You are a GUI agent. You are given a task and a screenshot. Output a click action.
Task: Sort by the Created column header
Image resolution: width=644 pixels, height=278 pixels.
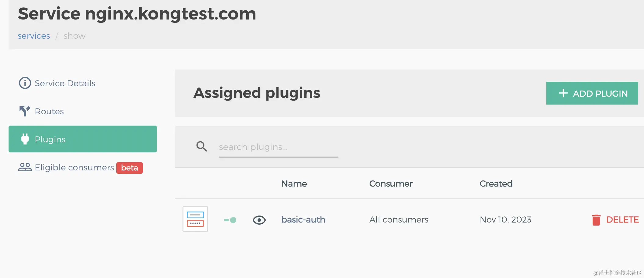tap(496, 184)
